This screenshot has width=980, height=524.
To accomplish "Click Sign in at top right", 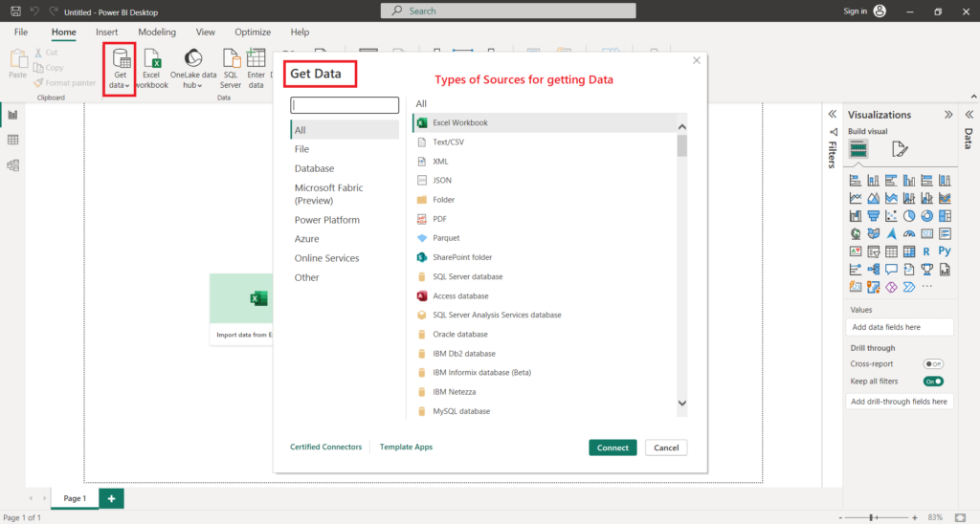I will pos(855,11).
